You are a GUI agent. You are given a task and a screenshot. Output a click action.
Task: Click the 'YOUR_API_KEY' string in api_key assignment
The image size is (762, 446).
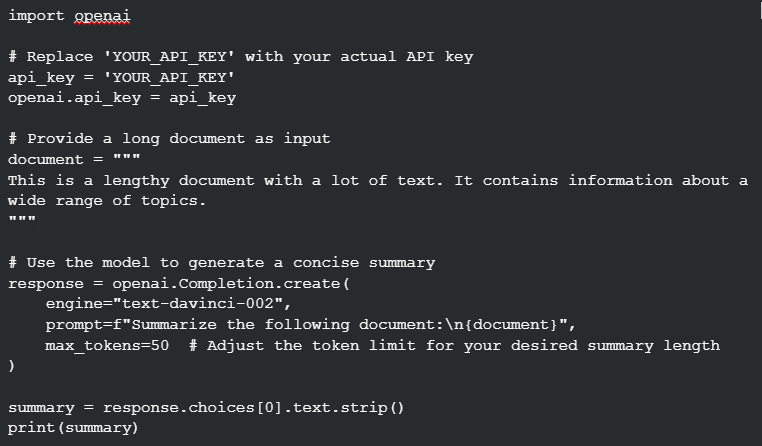169,78
